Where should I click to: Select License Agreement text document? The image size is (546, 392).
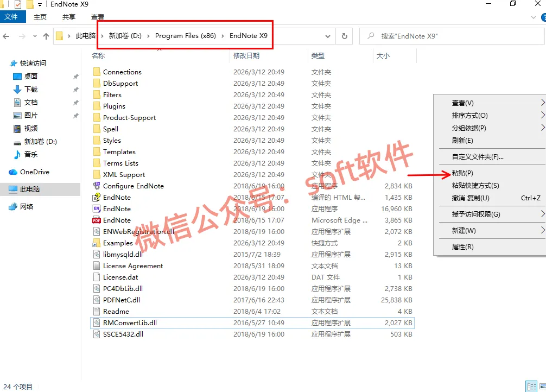click(x=133, y=266)
